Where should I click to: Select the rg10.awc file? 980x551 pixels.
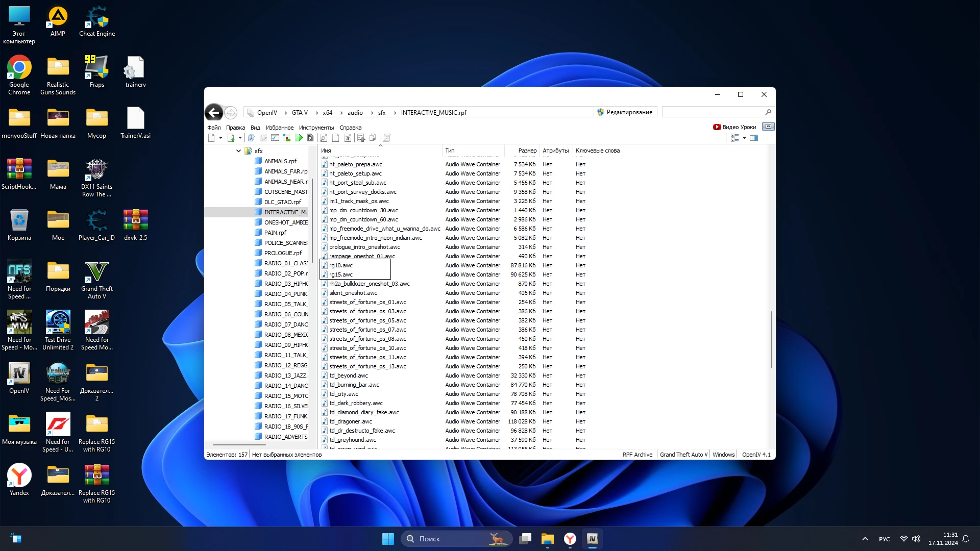click(x=340, y=265)
